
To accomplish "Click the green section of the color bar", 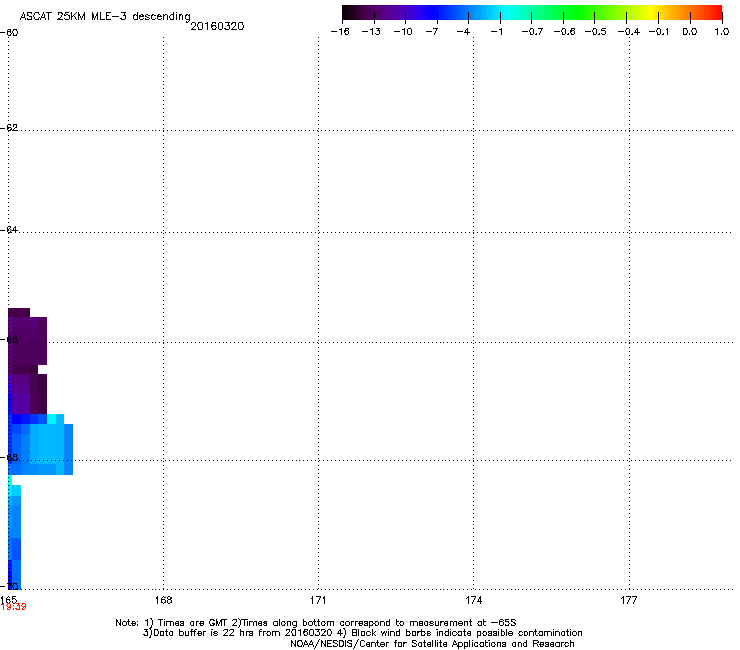I will point(580,13).
